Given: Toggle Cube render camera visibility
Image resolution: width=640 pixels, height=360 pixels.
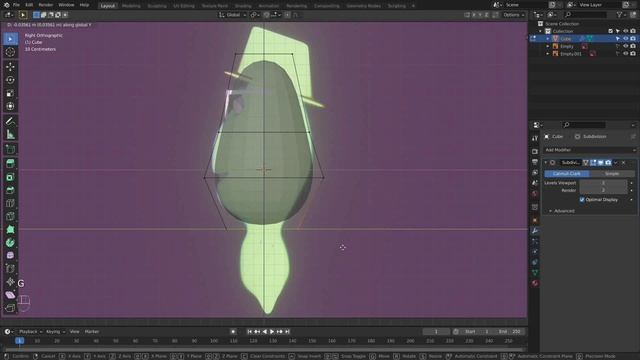Looking at the screenshot, I should [x=633, y=38].
